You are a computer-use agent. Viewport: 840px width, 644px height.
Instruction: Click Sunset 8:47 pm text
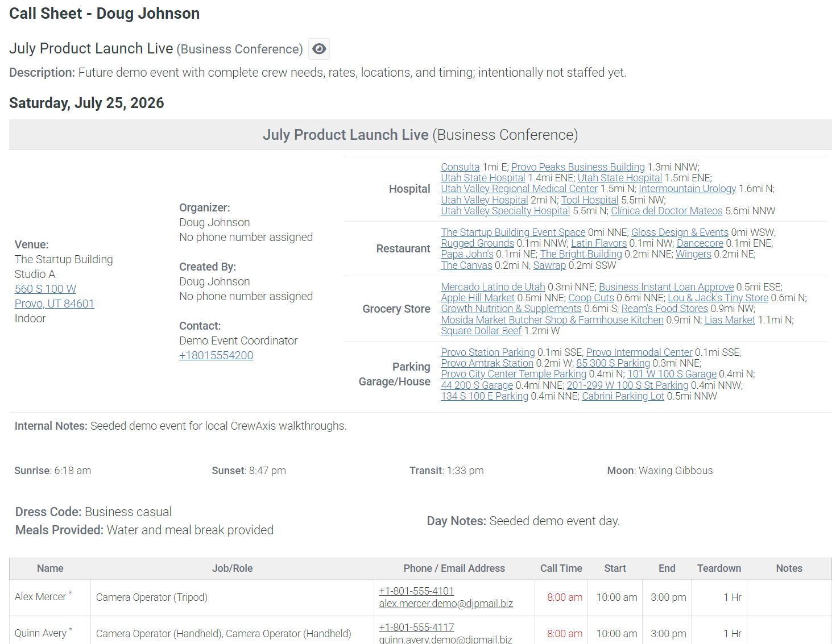click(249, 471)
